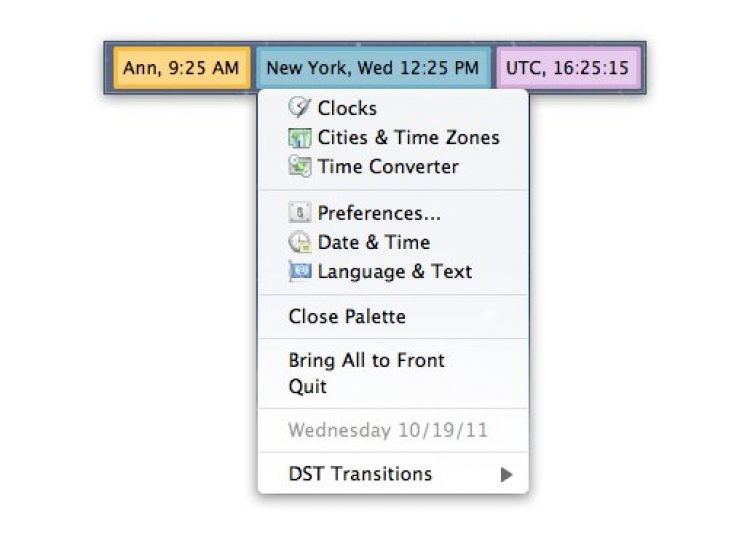750x546 pixels.
Task: Click the blue New York clock tile
Action: pos(372,68)
